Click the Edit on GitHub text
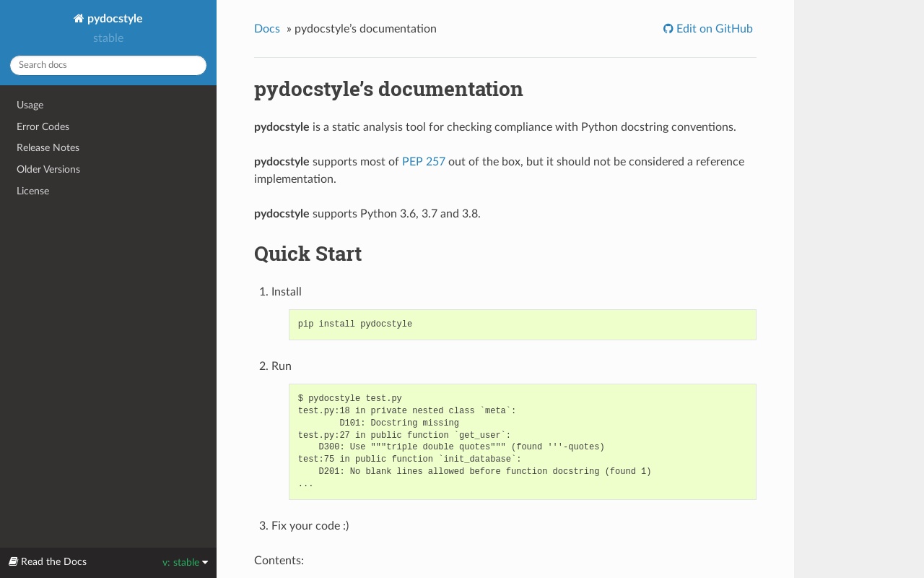 pyautogui.click(x=714, y=29)
